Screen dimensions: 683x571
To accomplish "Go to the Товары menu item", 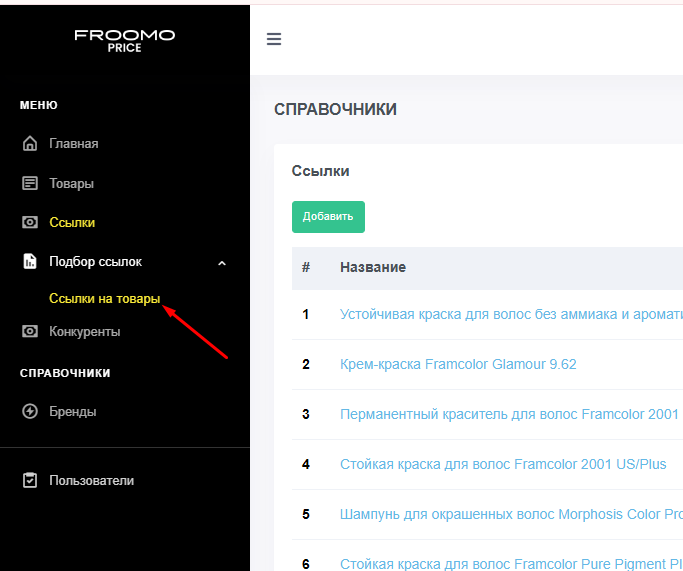I will pos(72,183).
